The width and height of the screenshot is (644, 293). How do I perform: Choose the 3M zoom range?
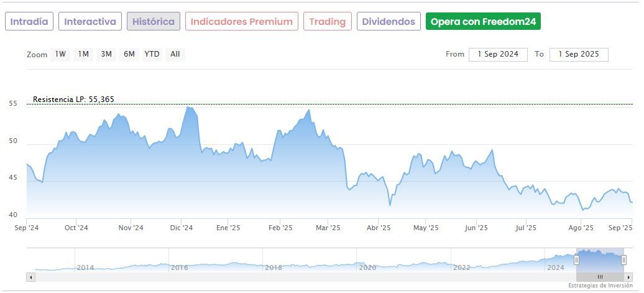[x=106, y=54]
